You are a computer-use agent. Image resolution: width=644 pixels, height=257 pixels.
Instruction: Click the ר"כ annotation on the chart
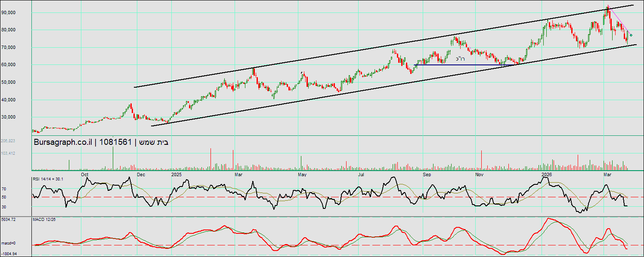[x=460, y=59]
